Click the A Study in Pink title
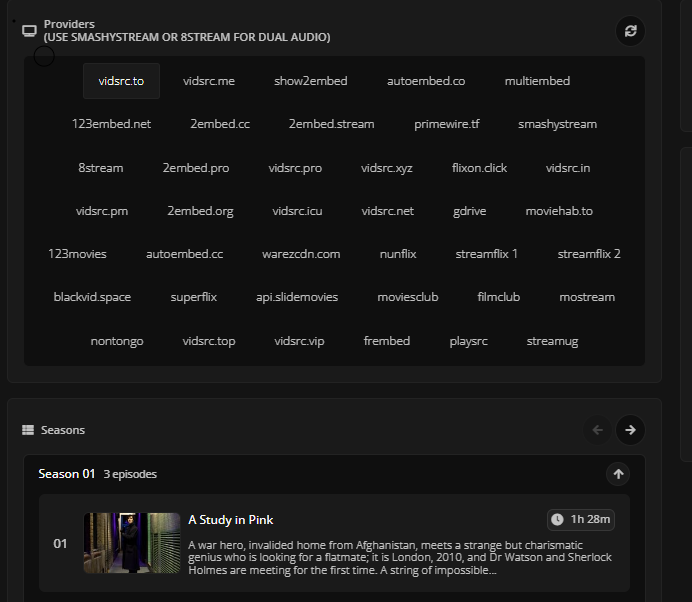Screen dimensions: 692x602 point(230,520)
